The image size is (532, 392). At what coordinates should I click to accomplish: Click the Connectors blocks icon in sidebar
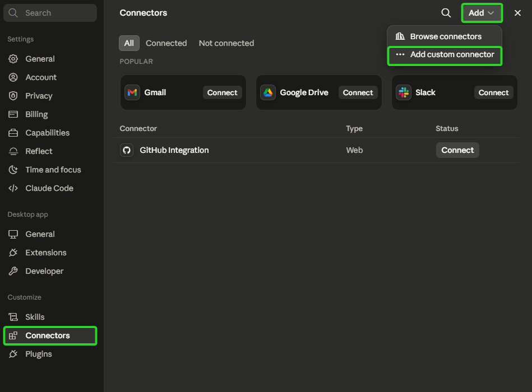coord(13,335)
